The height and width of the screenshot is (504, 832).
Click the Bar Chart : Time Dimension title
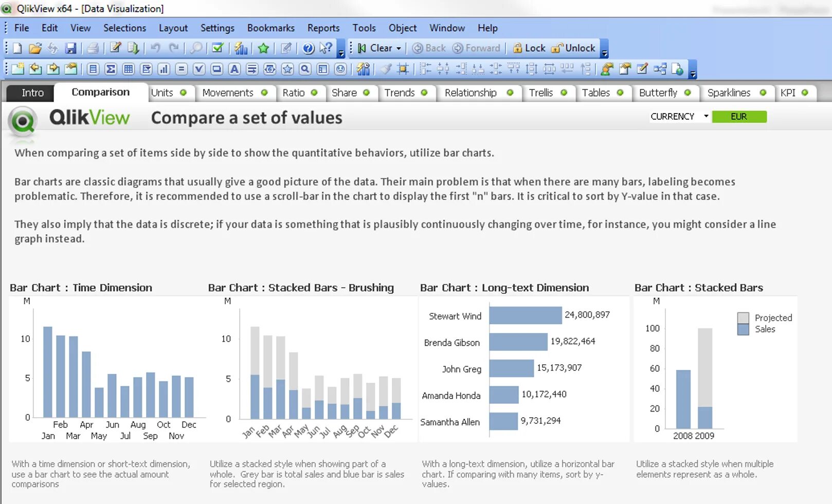[81, 288]
